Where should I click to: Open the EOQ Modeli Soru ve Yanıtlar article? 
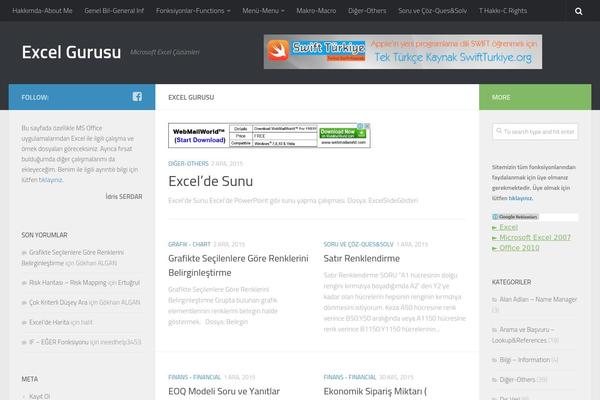pos(224,392)
